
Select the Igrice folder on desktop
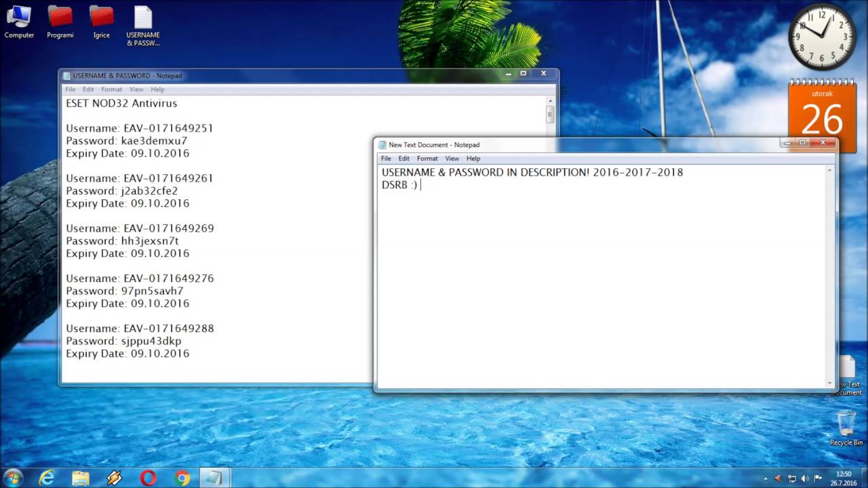point(102,22)
